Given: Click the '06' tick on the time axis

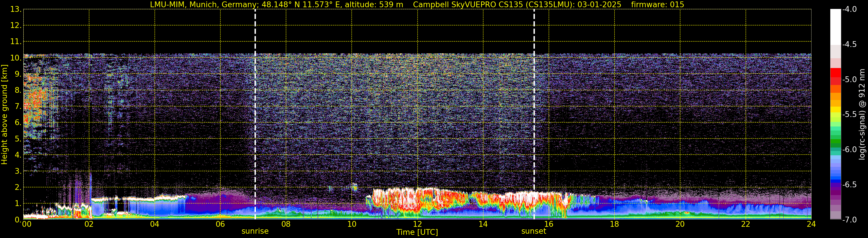Looking at the screenshot, I should coord(220,224).
